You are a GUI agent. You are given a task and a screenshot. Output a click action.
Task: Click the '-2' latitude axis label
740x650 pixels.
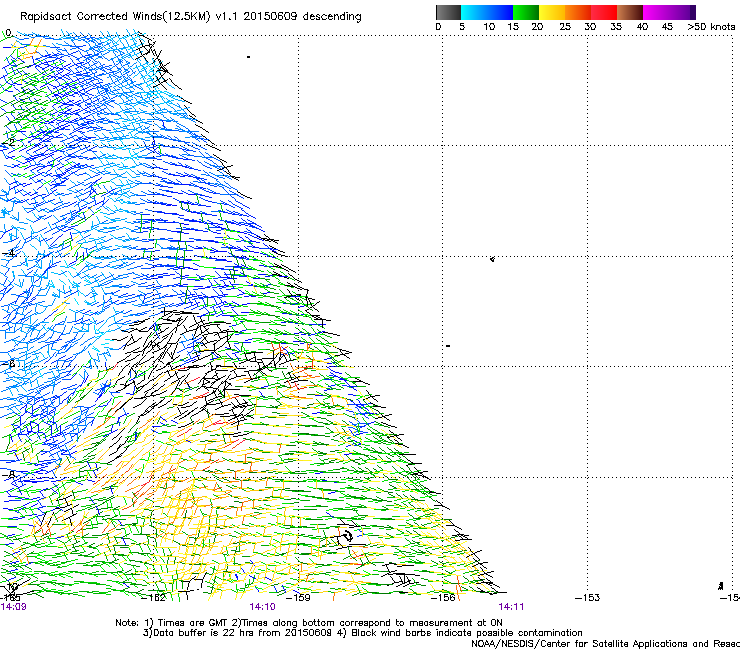[9, 143]
